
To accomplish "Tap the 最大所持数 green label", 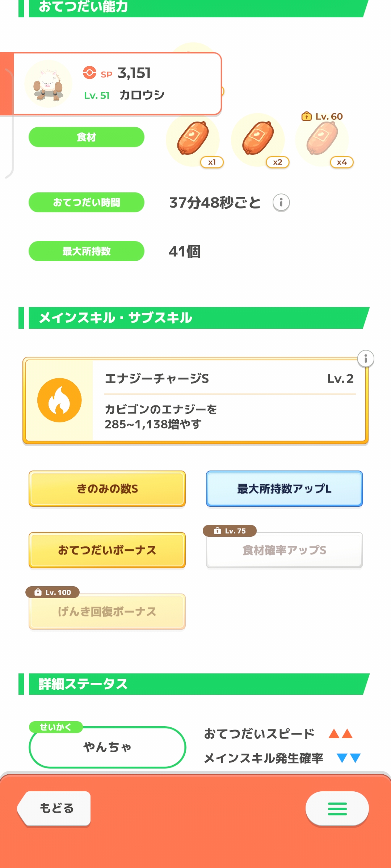I will [87, 251].
